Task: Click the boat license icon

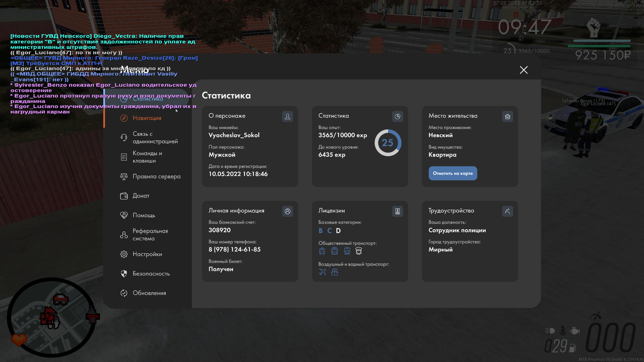Action: (x=334, y=271)
